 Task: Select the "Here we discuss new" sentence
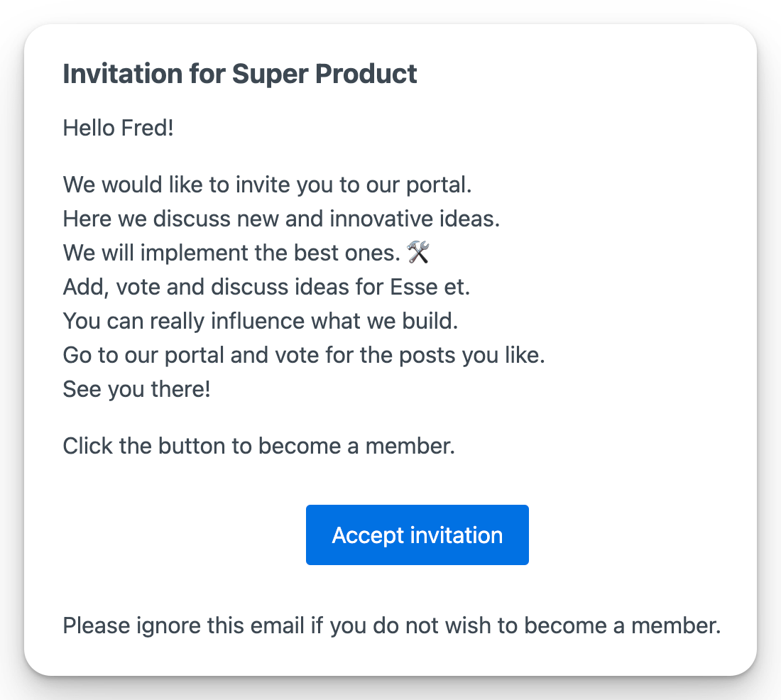point(281,219)
